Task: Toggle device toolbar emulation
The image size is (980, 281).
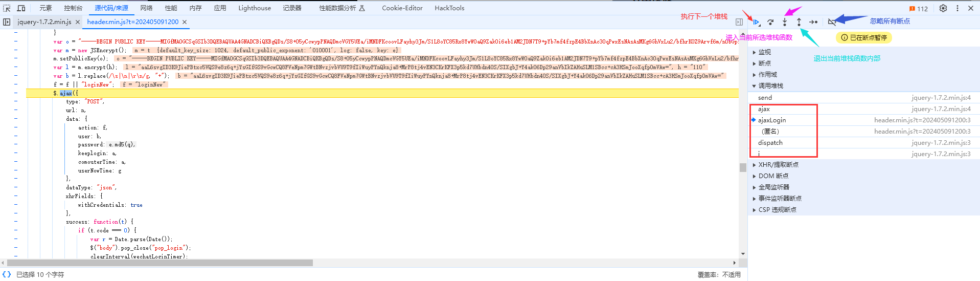Action: pyautogui.click(x=21, y=8)
